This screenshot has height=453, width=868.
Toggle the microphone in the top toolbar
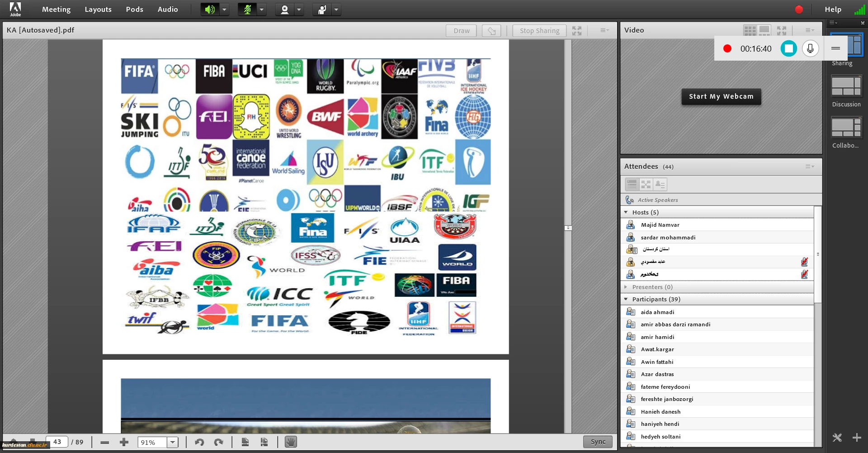pyautogui.click(x=247, y=10)
